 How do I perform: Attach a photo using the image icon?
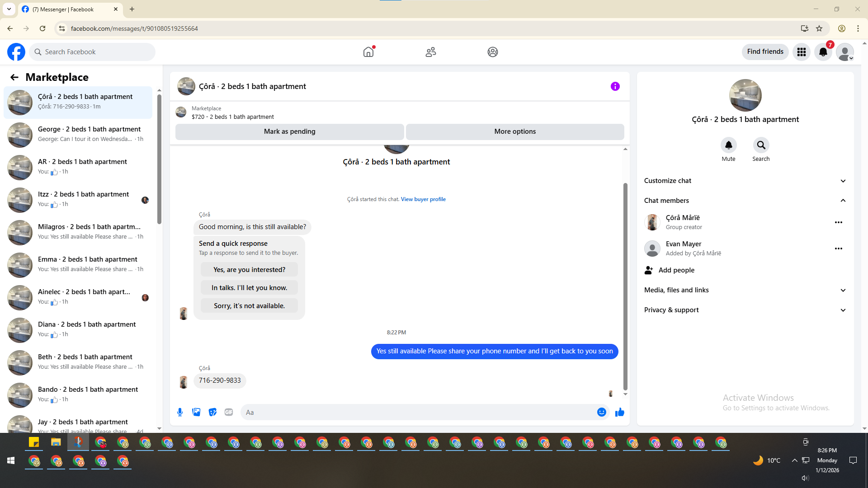click(x=196, y=412)
